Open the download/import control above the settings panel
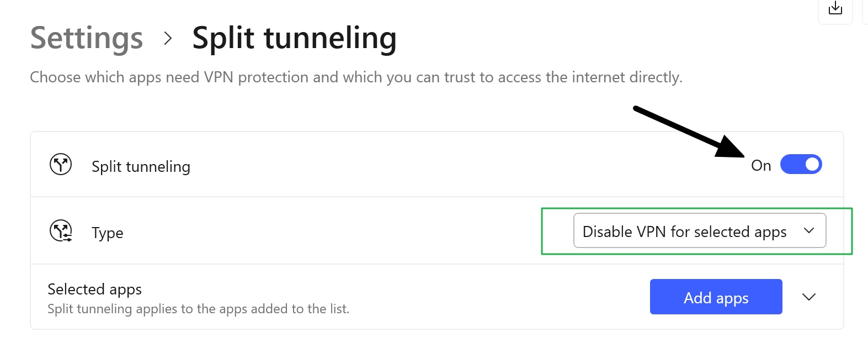The image size is (868, 358). (x=835, y=9)
